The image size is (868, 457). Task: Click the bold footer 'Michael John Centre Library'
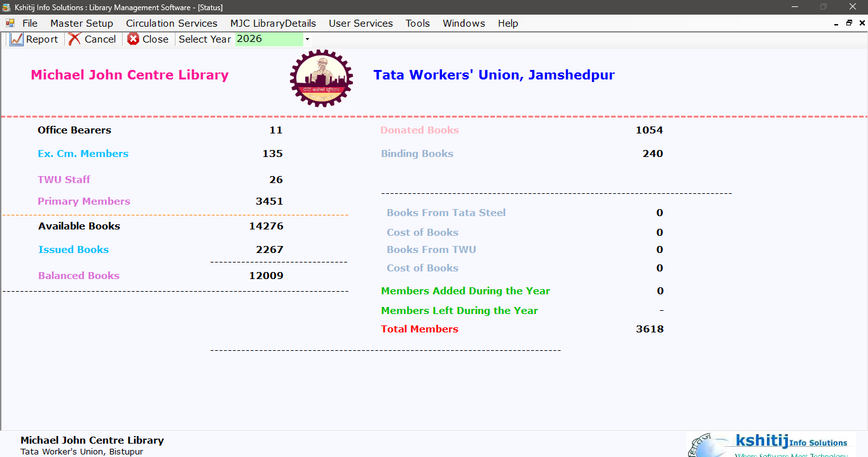[x=92, y=440]
